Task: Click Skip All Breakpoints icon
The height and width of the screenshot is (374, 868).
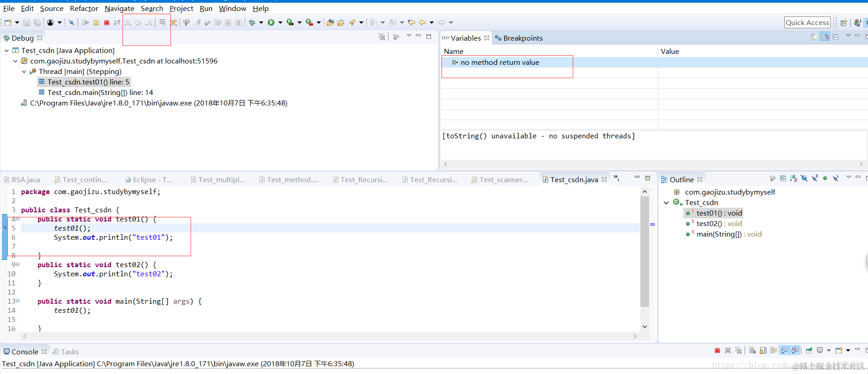Action: pos(71,22)
